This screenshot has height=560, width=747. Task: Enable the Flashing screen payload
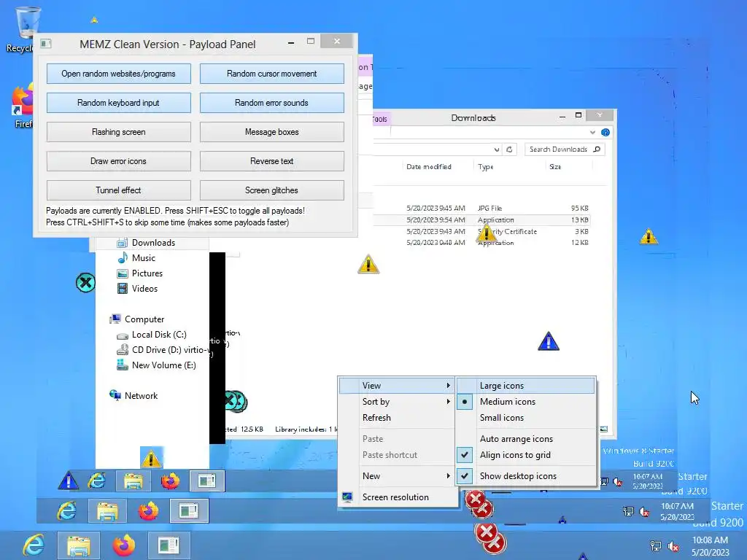[119, 132]
